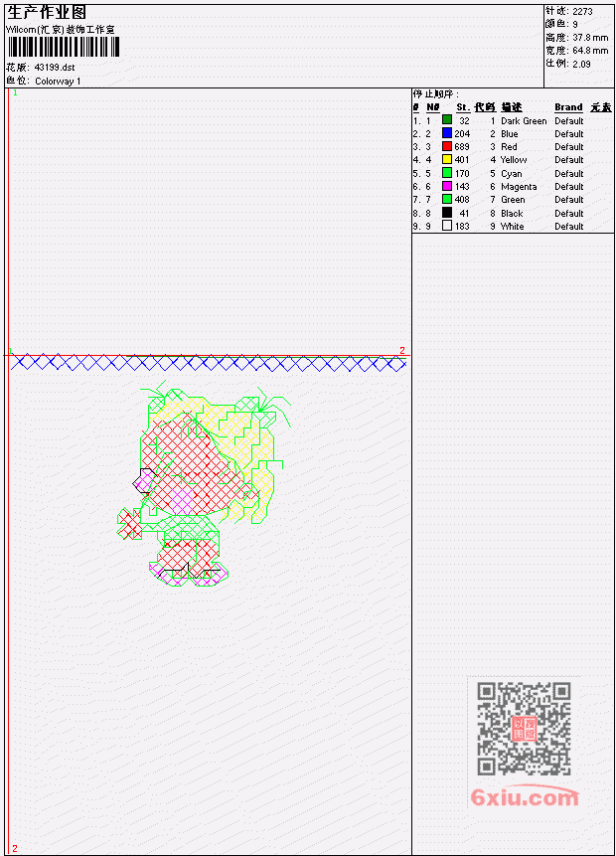Click the 'White' color name text

512,227
